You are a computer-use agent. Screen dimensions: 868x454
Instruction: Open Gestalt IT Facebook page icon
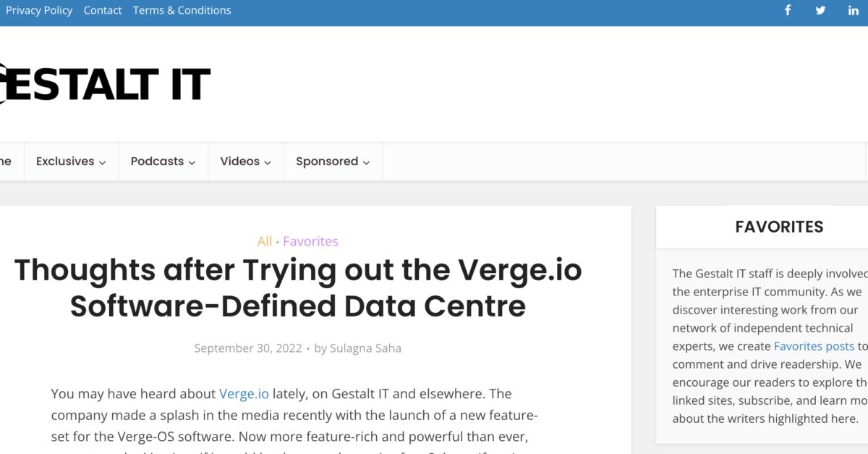[787, 9]
